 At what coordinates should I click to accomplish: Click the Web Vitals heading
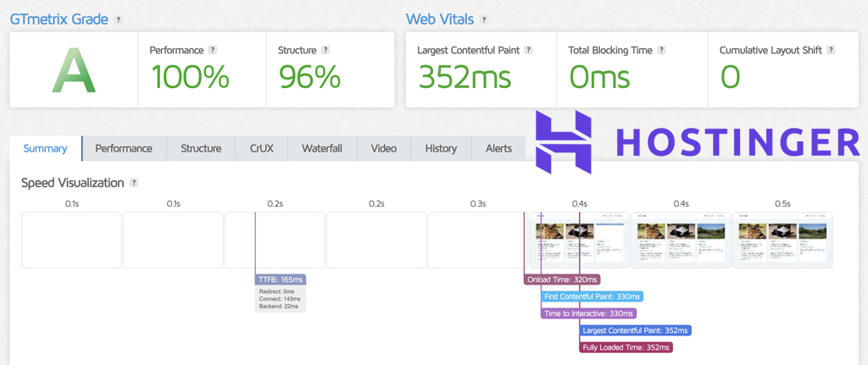point(440,19)
